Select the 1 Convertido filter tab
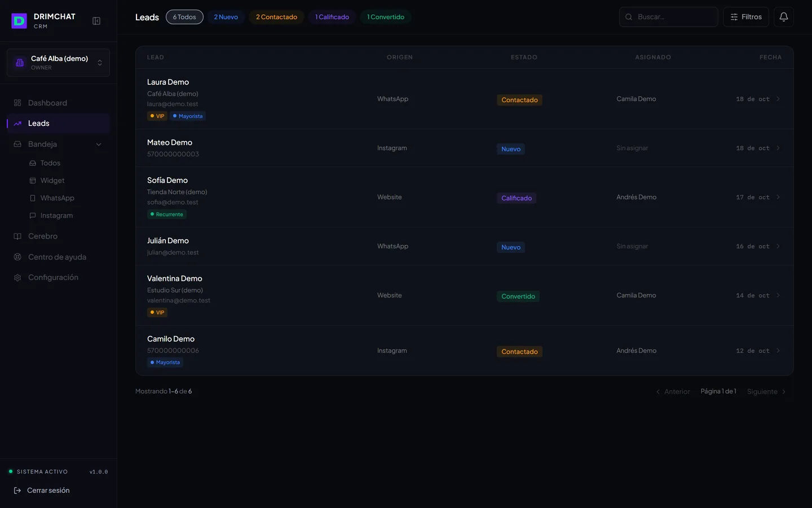The image size is (812, 508). (386, 17)
